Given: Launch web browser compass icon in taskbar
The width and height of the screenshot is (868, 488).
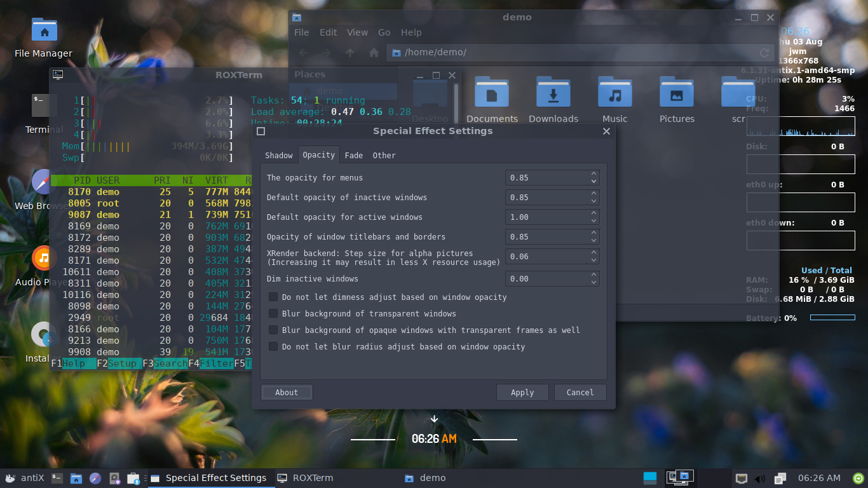Looking at the screenshot, I should 95,478.
